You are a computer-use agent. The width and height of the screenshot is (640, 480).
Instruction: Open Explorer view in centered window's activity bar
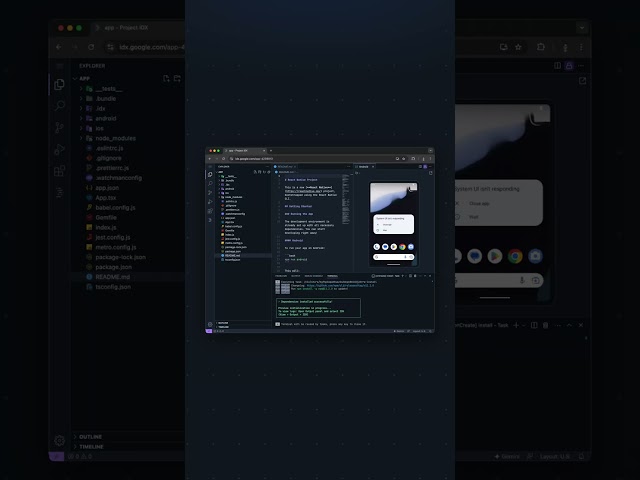(210, 175)
